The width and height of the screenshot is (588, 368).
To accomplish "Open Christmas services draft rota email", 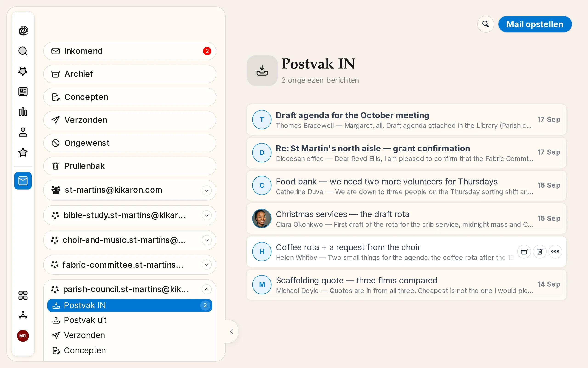I will click(407, 218).
